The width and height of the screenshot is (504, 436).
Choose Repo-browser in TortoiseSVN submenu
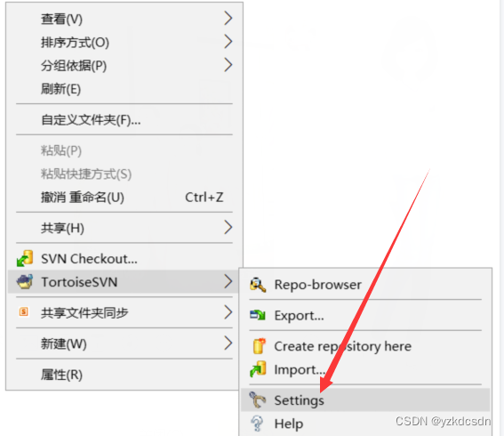tap(365, 285)
